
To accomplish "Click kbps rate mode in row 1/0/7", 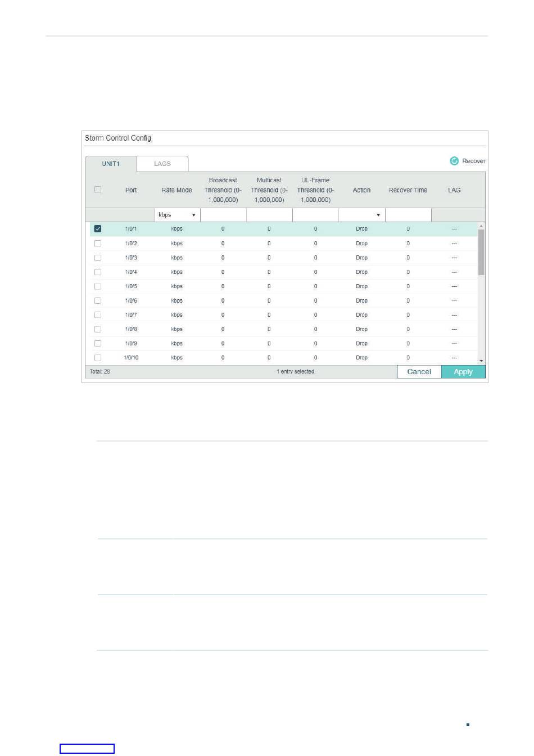I will 177,315.
